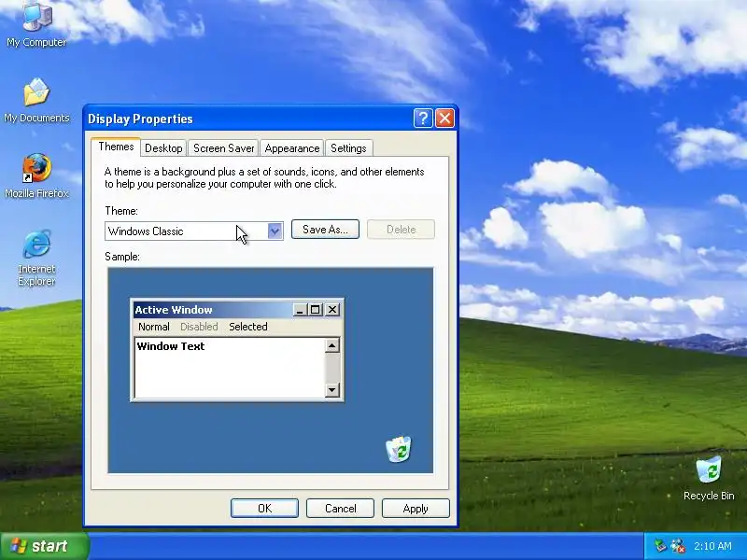The width and height of the screenshot is (747, 560).
Task: Click the Window Text sample area
Action: 230,368
